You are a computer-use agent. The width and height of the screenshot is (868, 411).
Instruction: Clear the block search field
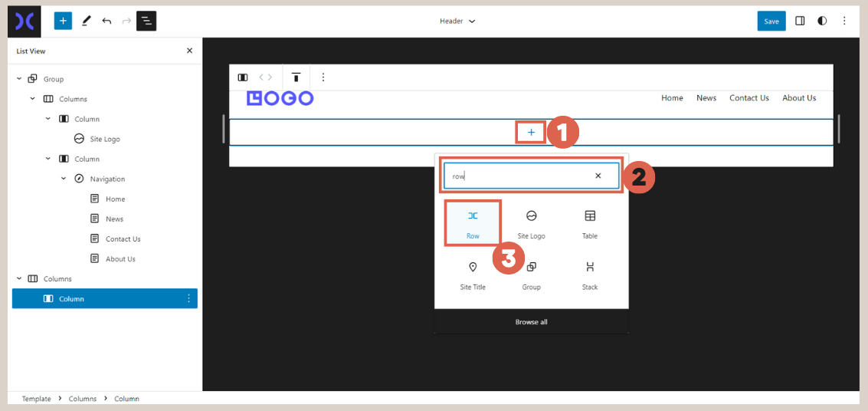click(598, 176)
